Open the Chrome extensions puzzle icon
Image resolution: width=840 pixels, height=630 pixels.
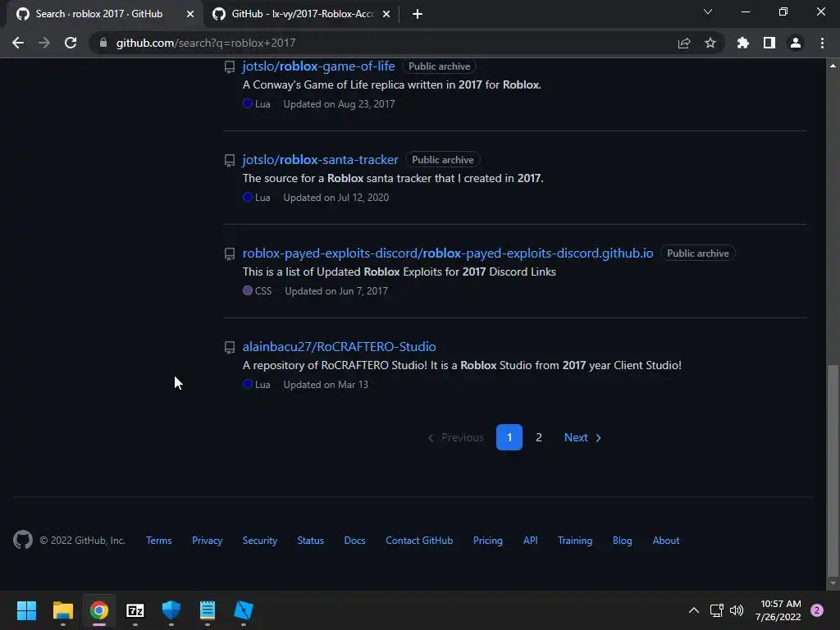coord(743,43)
